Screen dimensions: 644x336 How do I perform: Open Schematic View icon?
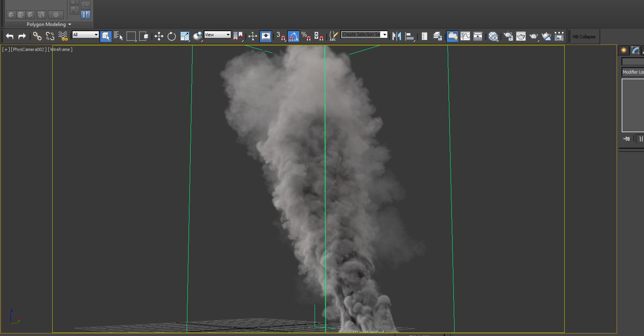(478, 36)
